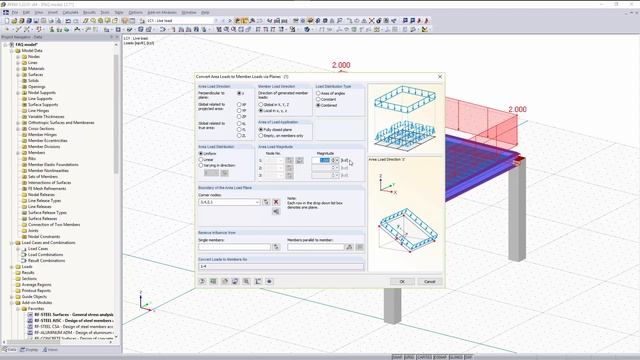Click the node pick icon in row 1
640x360 pixels.
[x=289, y=160]
